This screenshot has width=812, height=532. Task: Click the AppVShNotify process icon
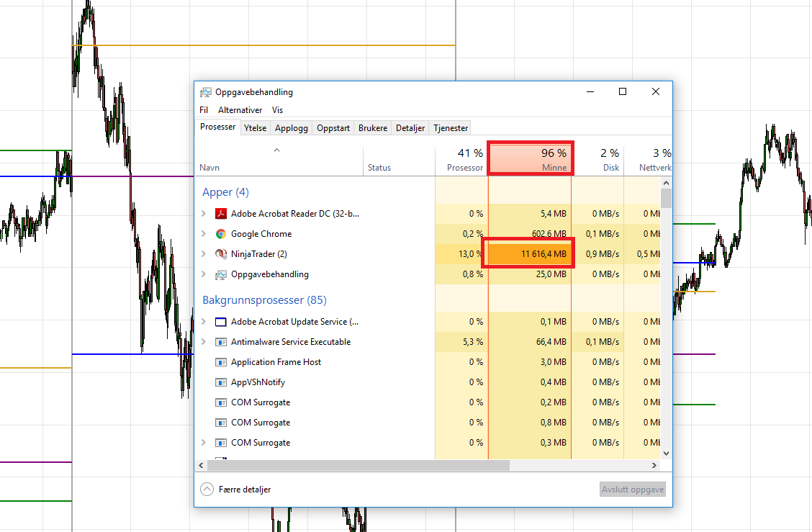point(220,382)
